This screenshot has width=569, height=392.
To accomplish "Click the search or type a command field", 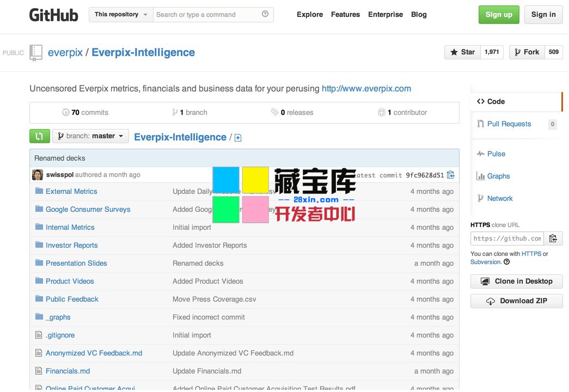I will point(207,14).
